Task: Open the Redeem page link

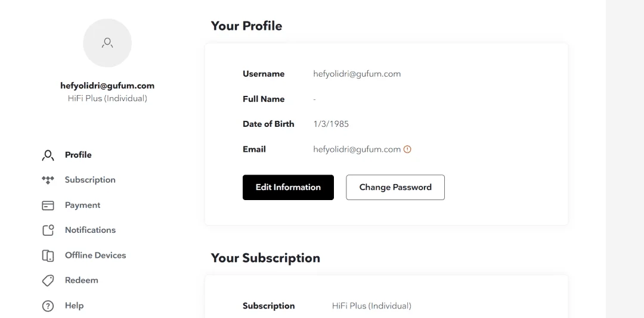Action: [81, 280]
